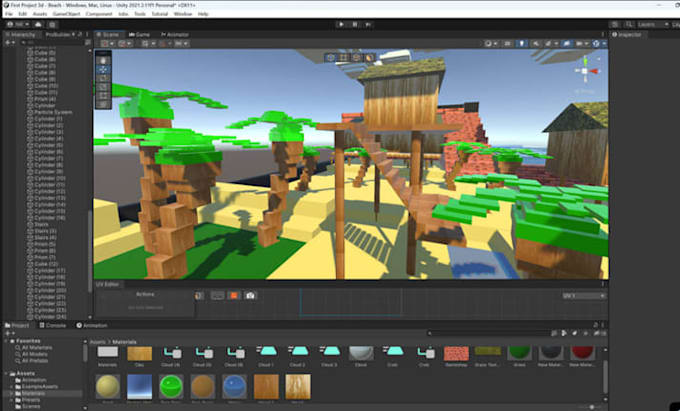Switch to the Animator tab
Image resolution: width=680 pixels, height=411 pixels.
click(x=174, y=34)
